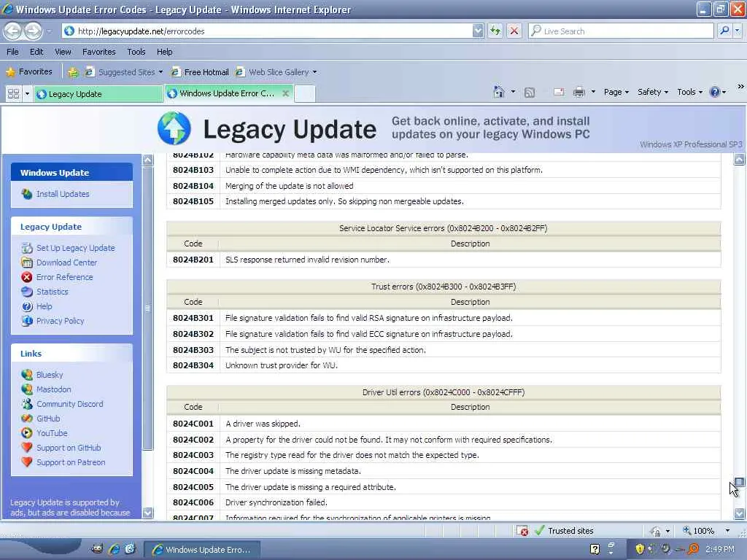Image resolution: width=747 pixels, height=560 pixels.
Task: Open the Favorites star button
Action: [29, 72]
